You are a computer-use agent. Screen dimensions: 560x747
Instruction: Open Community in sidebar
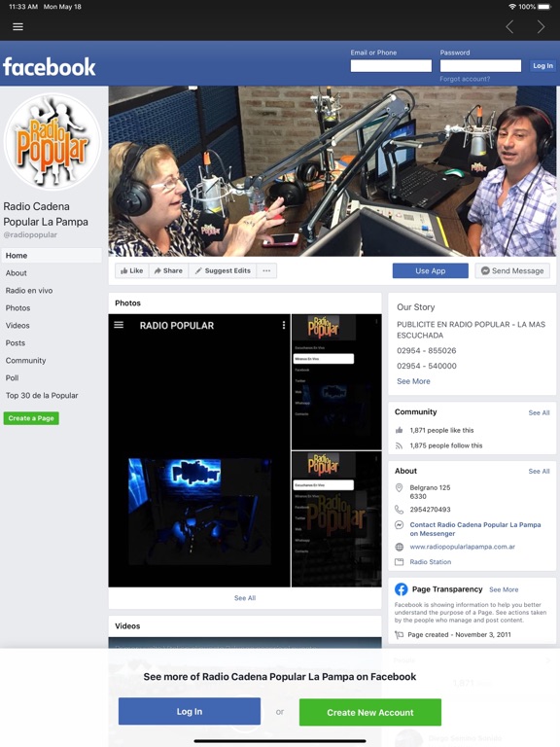point(25,361)
